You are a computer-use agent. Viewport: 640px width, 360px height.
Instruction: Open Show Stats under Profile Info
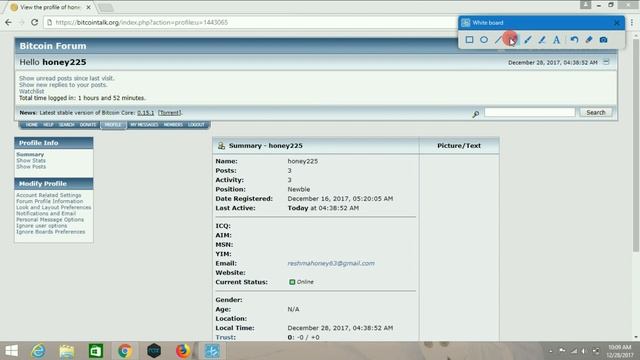[31, 160]
